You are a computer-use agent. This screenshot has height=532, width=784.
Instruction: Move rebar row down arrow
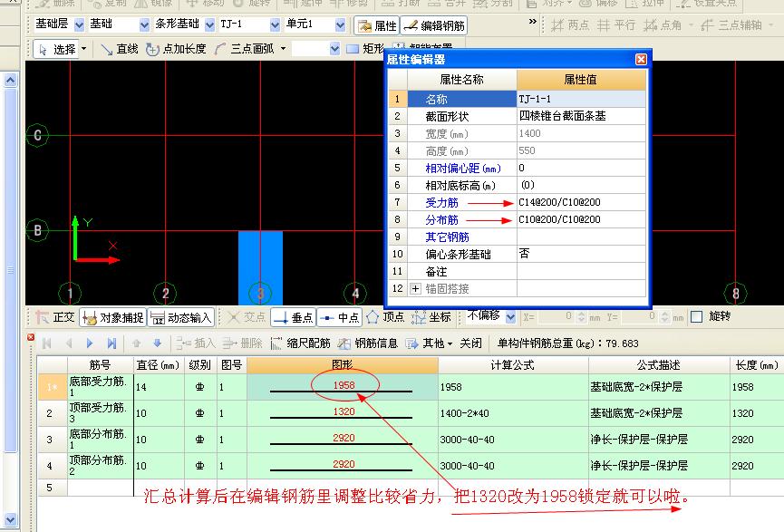[157, 343]
